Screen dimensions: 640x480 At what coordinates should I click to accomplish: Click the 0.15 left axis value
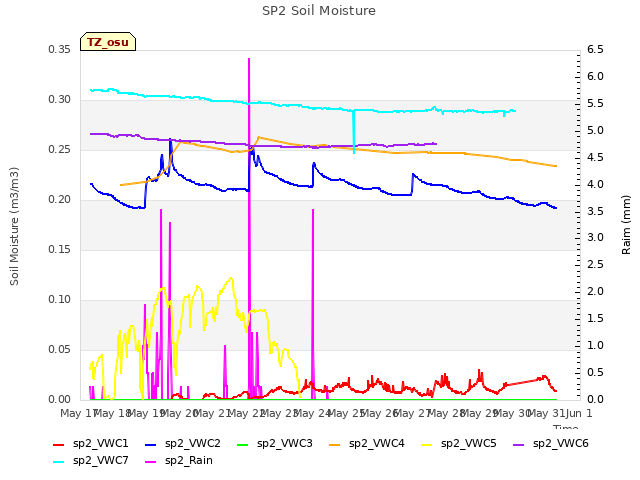60,250
